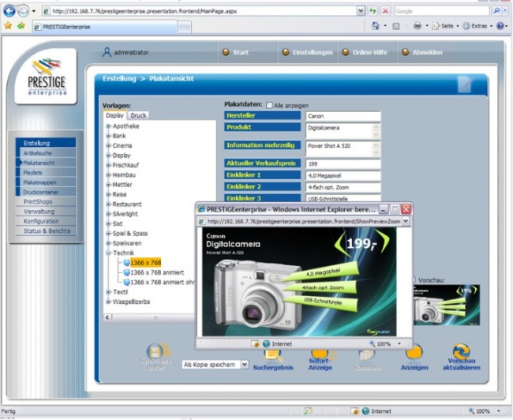Open the Seite toolbar menu

[x=446, y=26]
